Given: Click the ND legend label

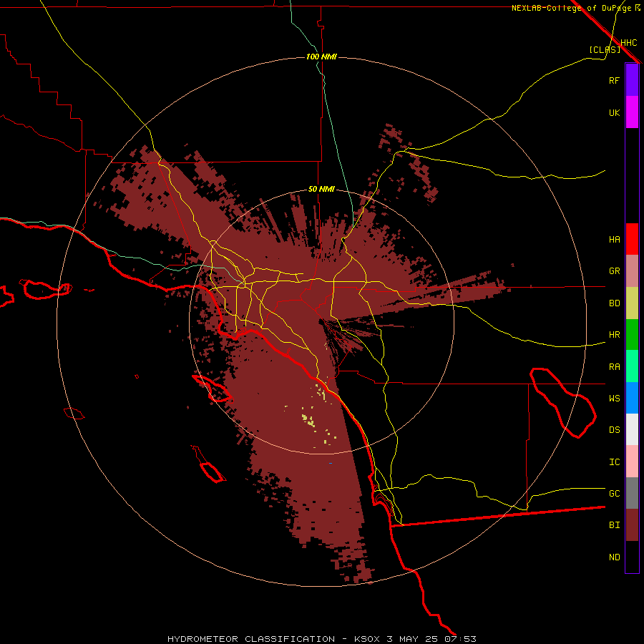Looking at the screenshot, I should pyautogui.click(x=614, y=557).
